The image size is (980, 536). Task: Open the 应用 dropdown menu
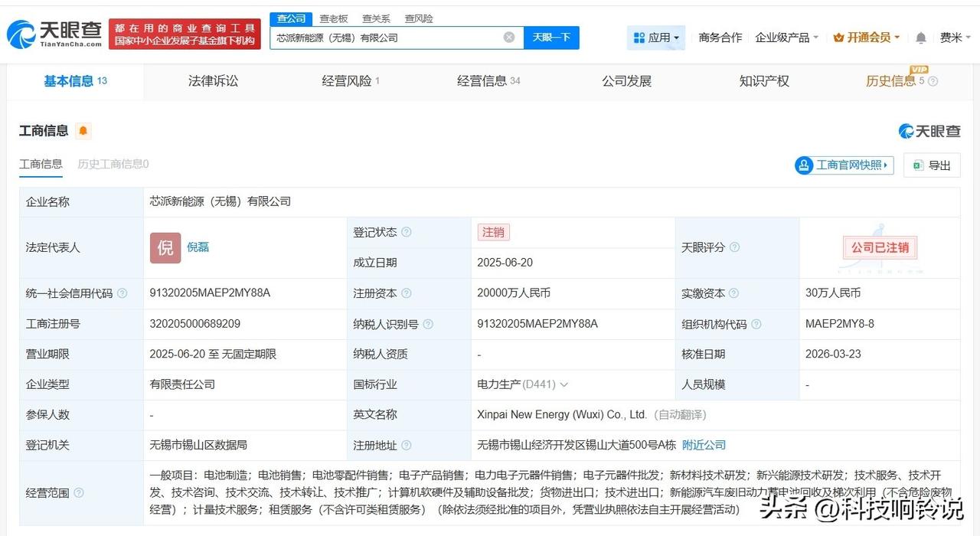click(657, 38)
